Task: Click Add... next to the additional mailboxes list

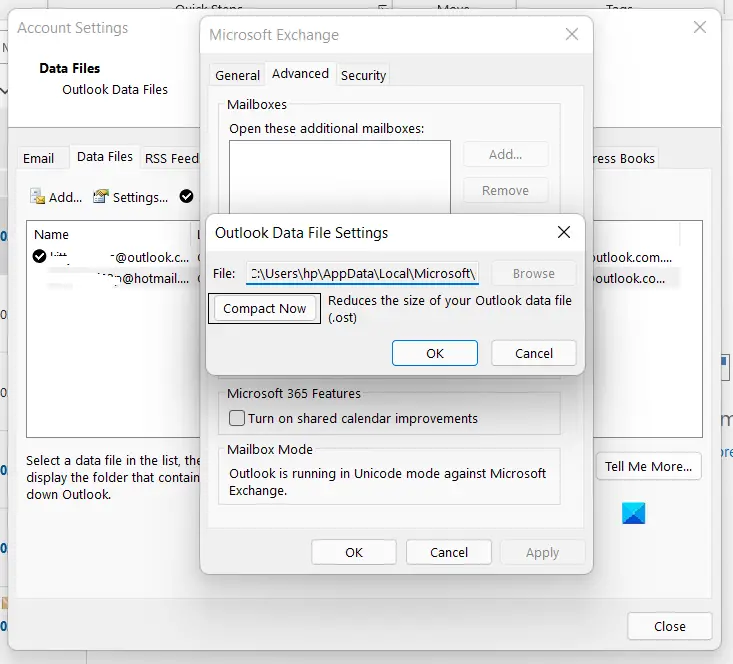Action: coord(505,154)
